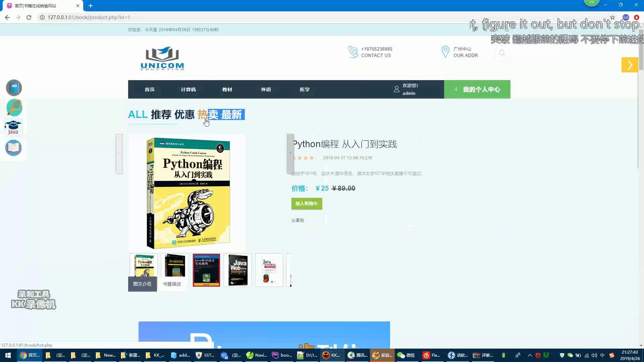Open 外语 category in navigation bar
The height and width of the screenshot is (362, 644).
point(266,89)
